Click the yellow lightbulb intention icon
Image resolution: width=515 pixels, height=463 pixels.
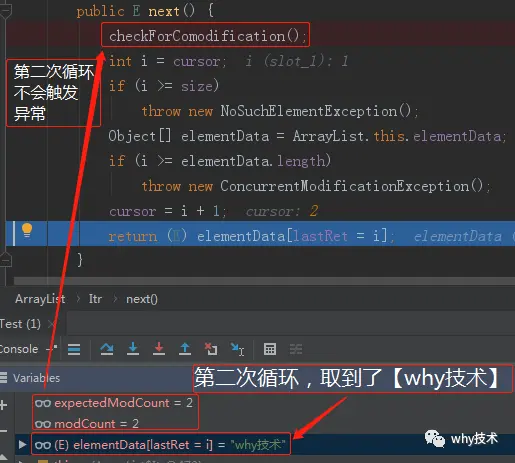27,230
